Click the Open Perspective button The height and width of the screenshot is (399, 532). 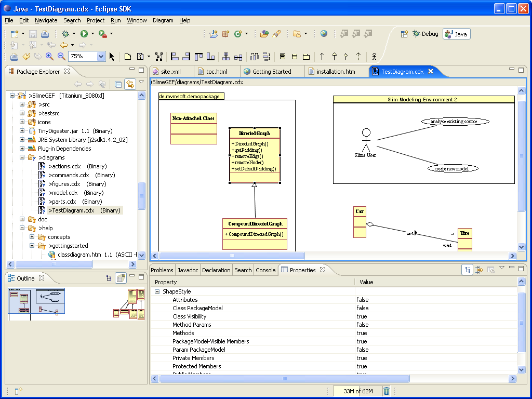[x=404, y=34]
